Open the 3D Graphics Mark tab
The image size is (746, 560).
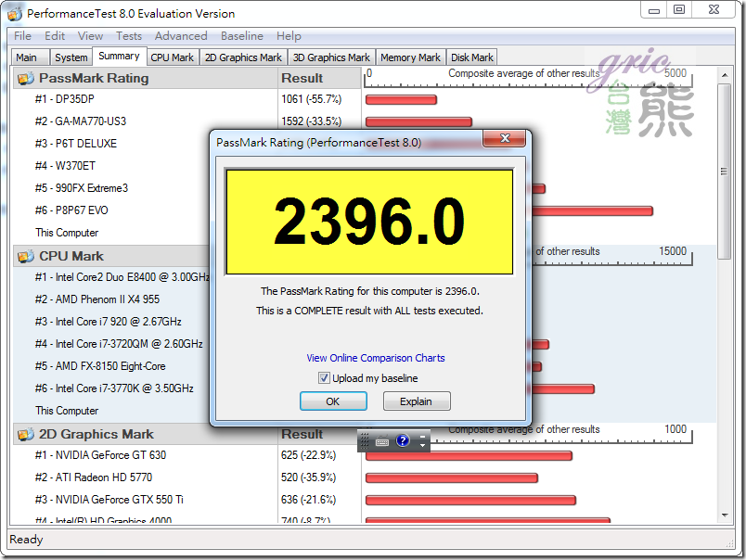click(x=331, y=57)
